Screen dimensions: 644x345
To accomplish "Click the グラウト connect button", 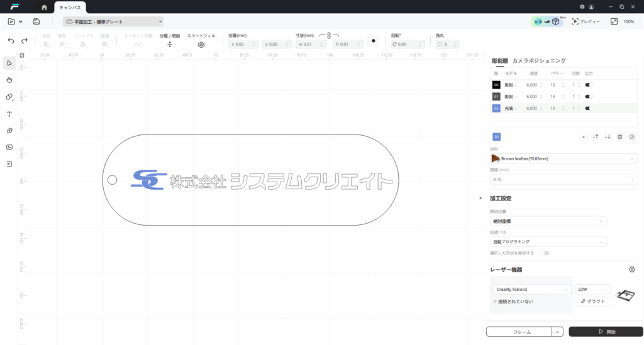I will pos(592,301).
